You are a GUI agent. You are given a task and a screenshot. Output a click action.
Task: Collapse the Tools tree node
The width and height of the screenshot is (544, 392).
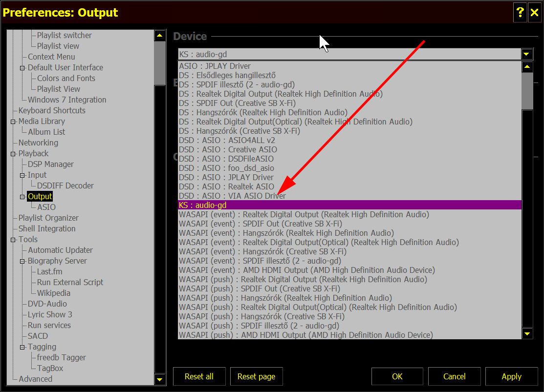pyautogui.click(x=13, y=240)
